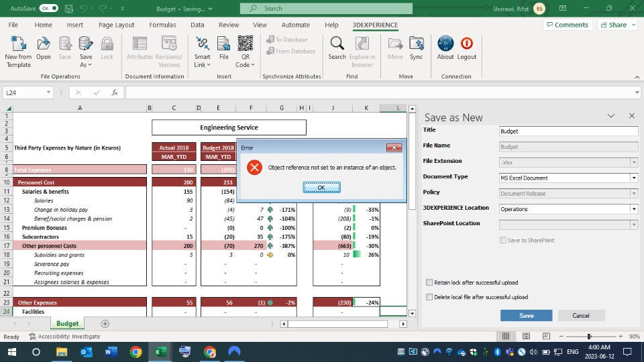Screen dimensions: 644x362
Task: Log out of 3DEXPERIENCE
Action: point(467,49)
